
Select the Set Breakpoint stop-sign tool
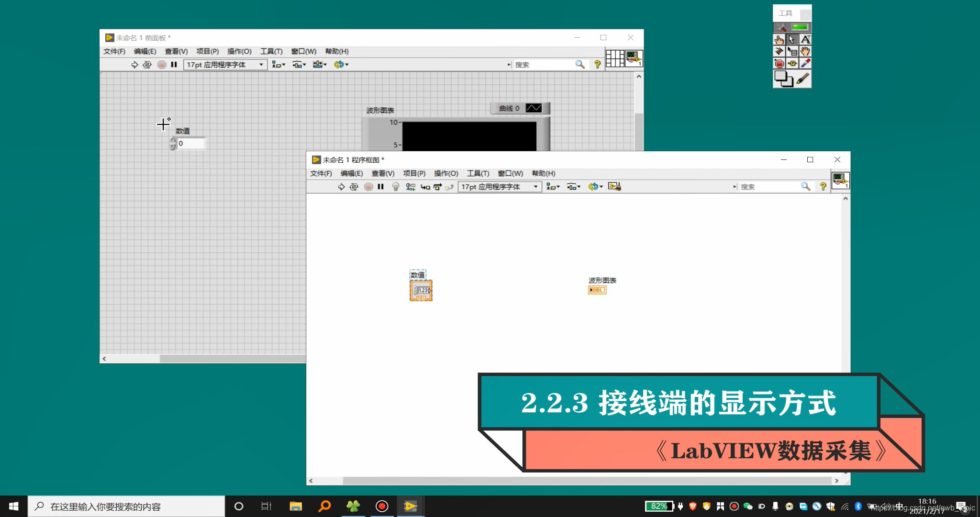click(x=779, y=63)
